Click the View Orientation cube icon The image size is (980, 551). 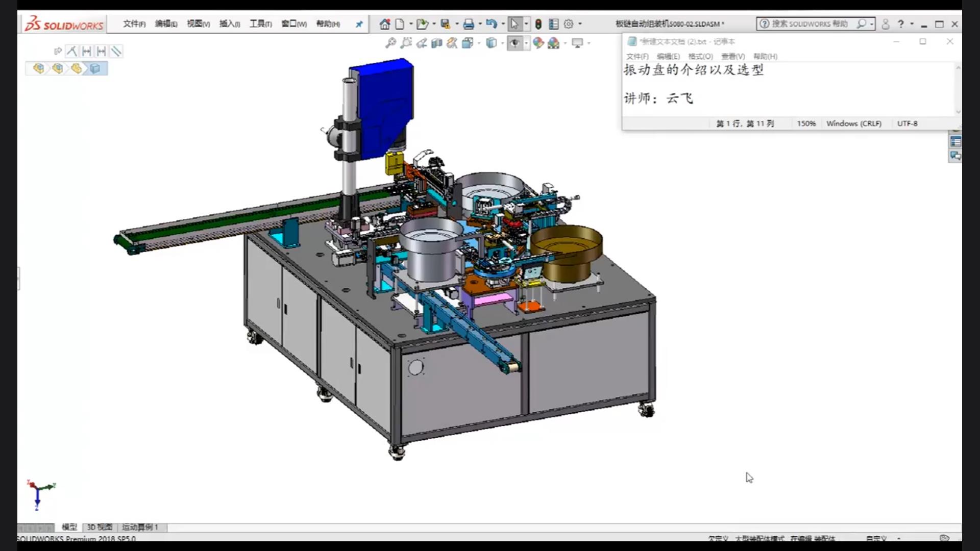pyautogui.click(x=467, y=43)
